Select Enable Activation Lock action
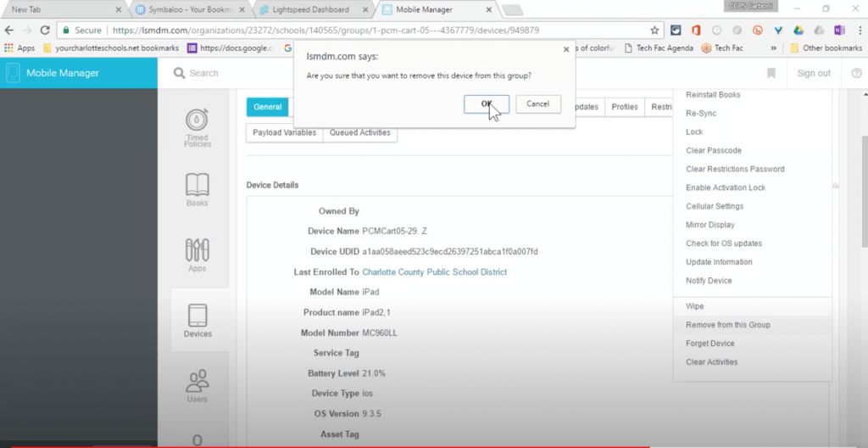Screen dimensions: 868x448 tap(726, 188)
